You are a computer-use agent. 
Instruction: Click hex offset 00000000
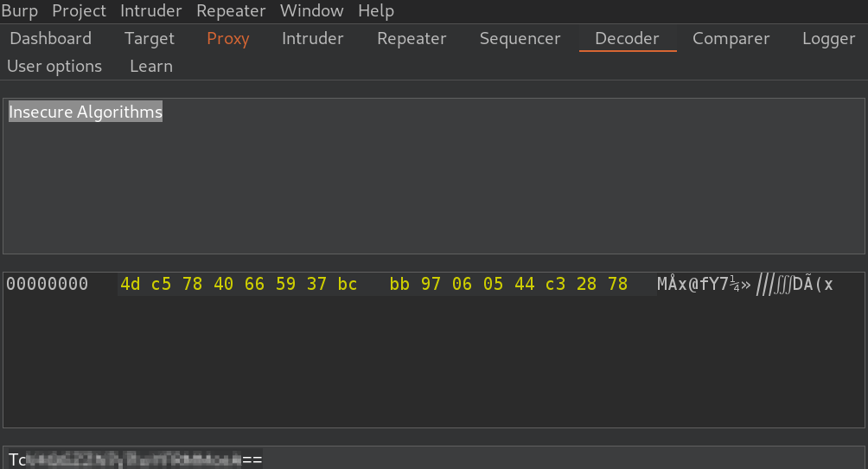pyautogui.click(x=47, y=284)
